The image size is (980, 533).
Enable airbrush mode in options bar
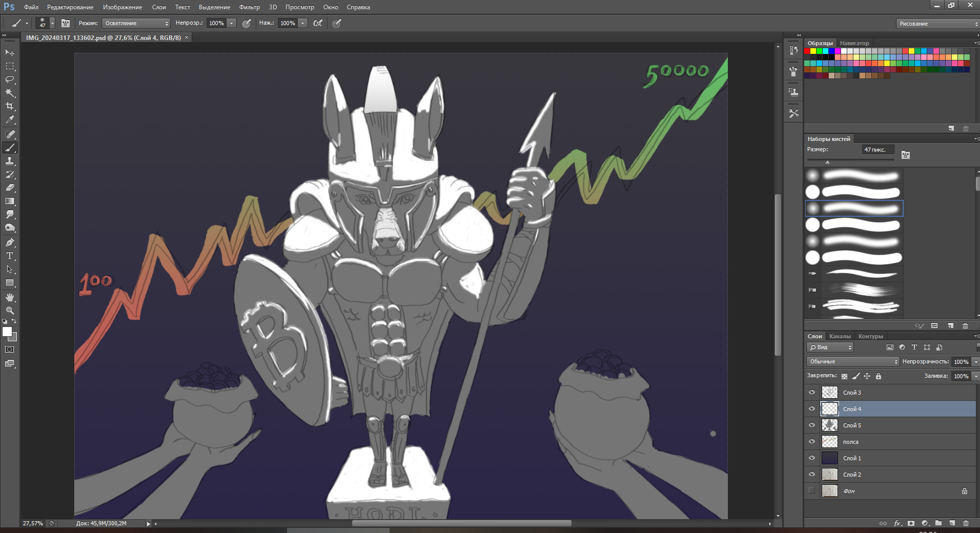click(x=318, y=23)
